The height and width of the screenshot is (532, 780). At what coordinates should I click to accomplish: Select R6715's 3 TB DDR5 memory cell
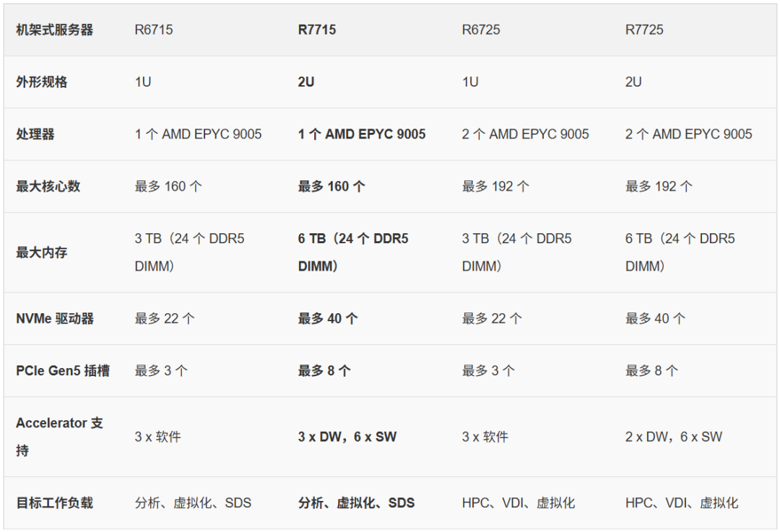pyautogui.click(x=189, y=253)
